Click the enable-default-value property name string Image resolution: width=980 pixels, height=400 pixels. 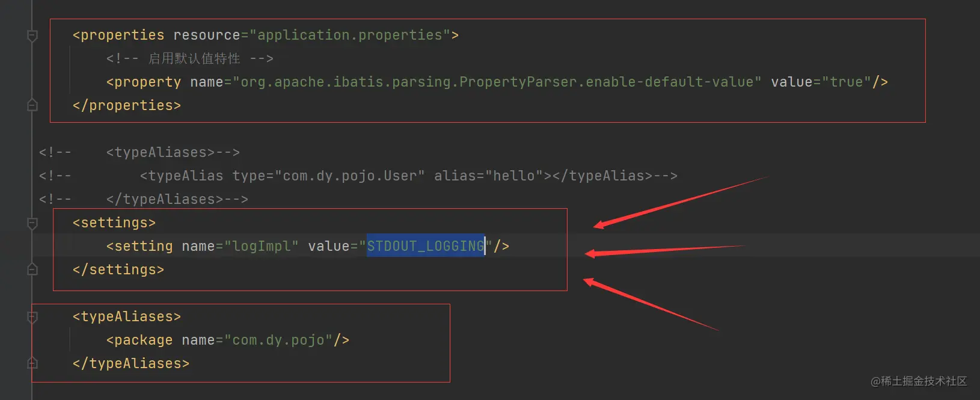point(497,82)
